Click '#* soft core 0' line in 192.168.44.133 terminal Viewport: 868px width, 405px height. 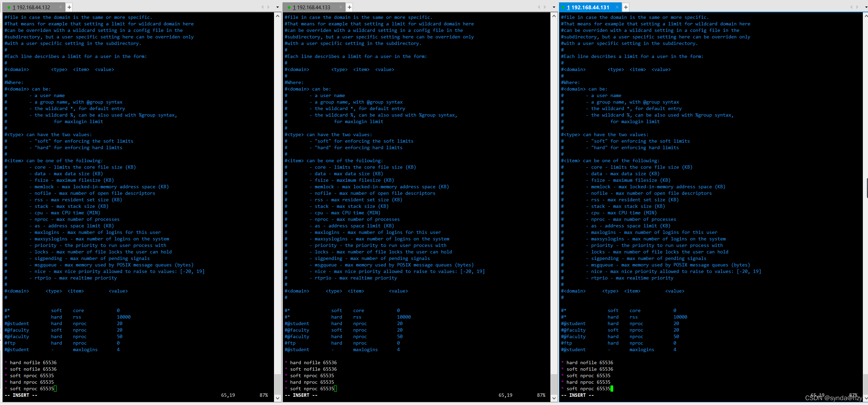342,310
